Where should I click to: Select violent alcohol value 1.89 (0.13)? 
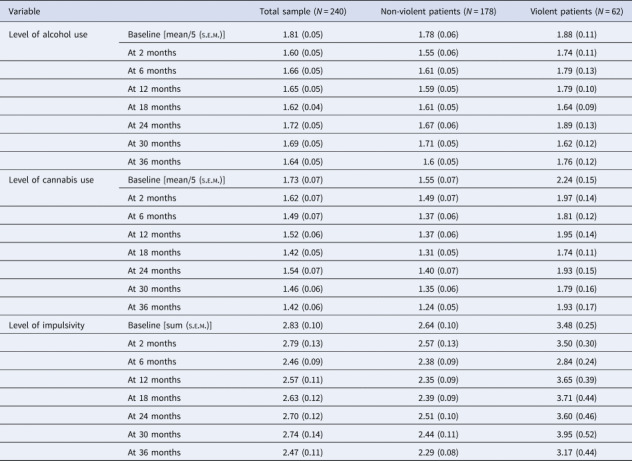point(577,126)
